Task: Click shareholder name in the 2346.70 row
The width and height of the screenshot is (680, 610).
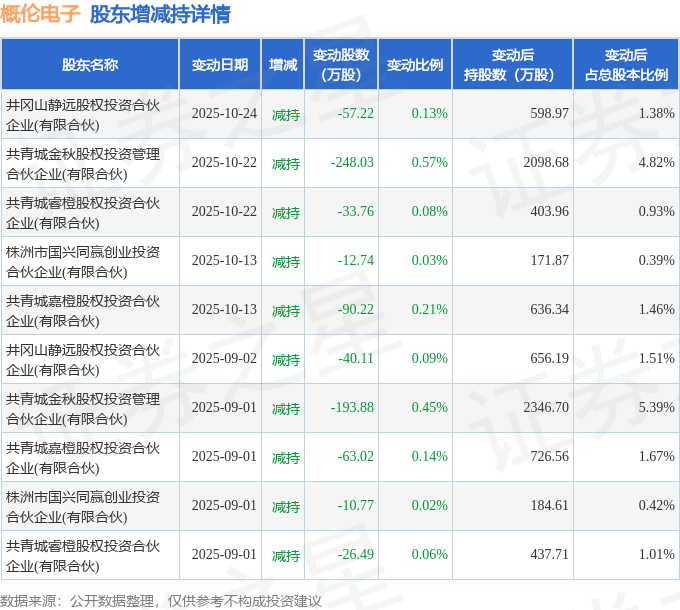Action: click(83, 409)
